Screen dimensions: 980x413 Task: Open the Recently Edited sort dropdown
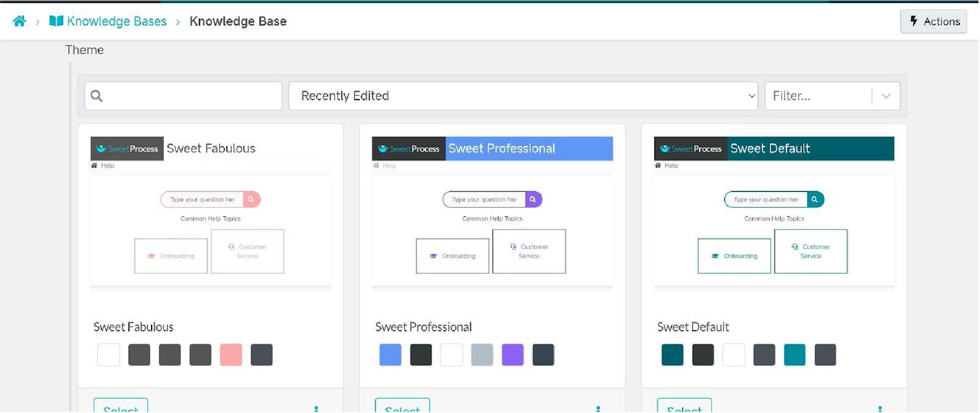[x=523, y=96]
